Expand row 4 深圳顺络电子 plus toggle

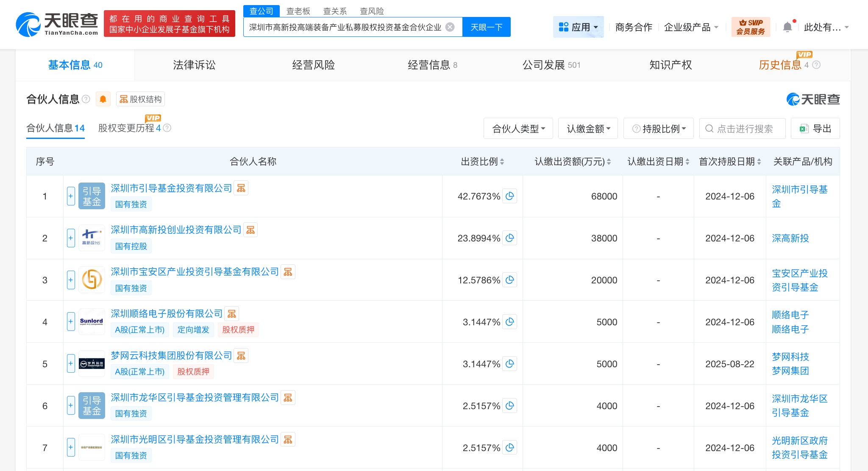click(x=71, y=321)
